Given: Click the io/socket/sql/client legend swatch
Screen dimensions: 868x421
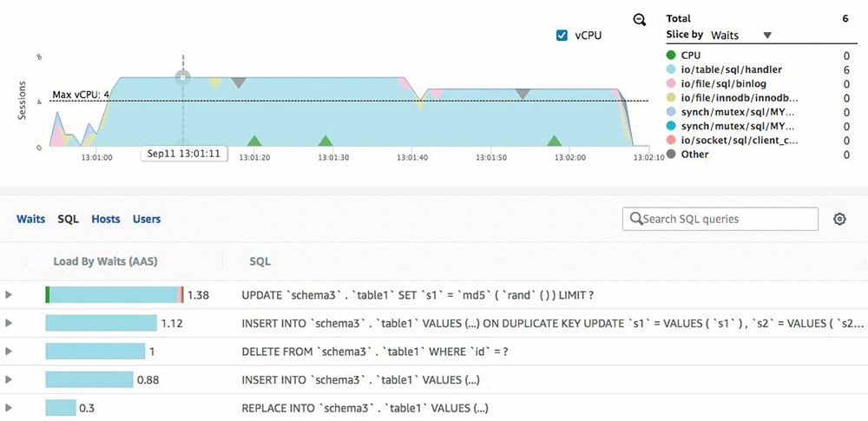Looking at the screenshot, I should tap(671, 140).
